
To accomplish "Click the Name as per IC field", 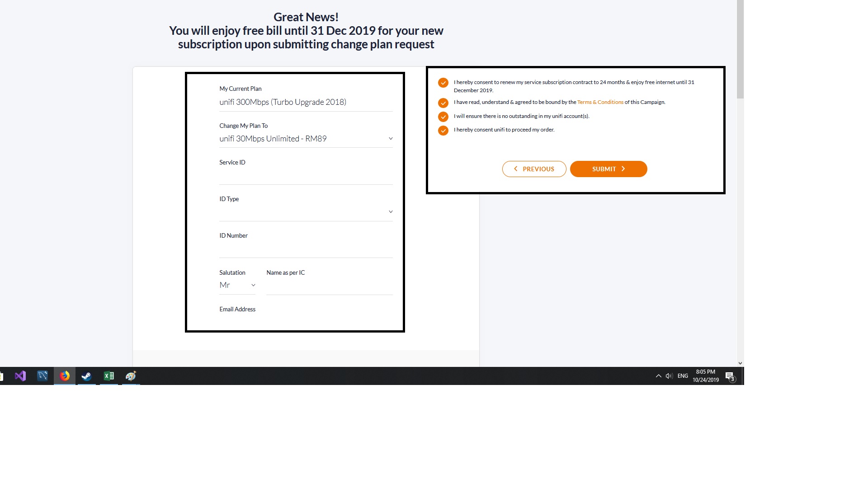I will [x=330, y=286].
